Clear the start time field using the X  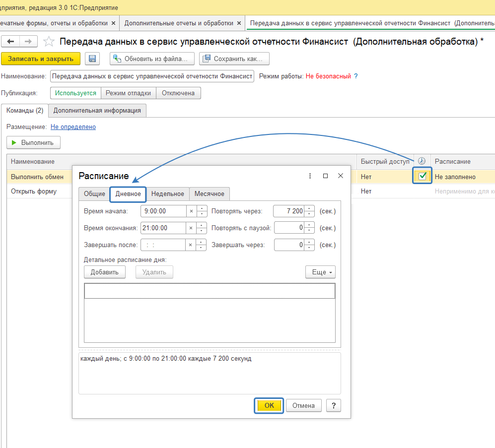tap(191, 211)
